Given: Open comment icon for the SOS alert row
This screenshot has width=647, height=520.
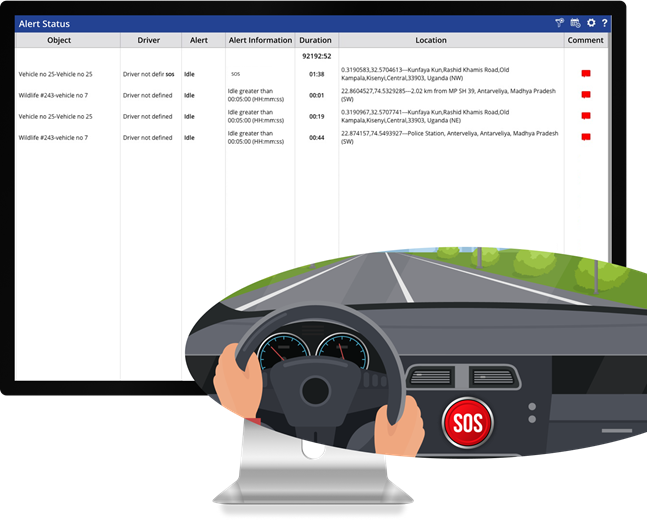Looking at the screenshot, I should [586, 74].
